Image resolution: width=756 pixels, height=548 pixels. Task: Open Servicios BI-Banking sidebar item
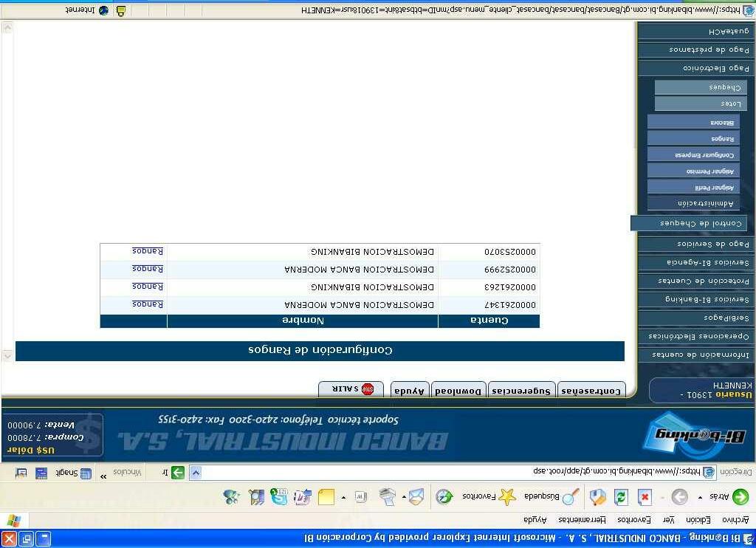pos(695,299)
